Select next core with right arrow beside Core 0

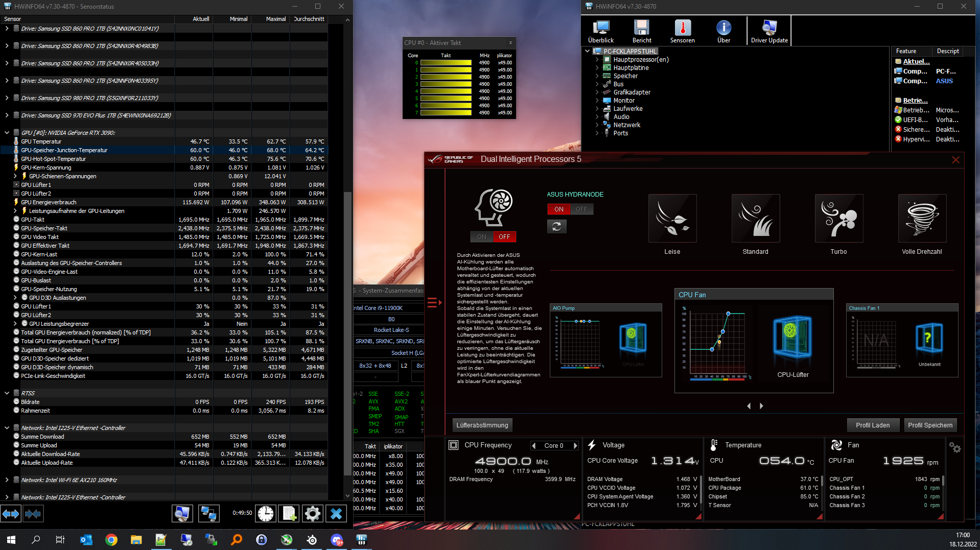pyautogui.click(x=575, y=446)
